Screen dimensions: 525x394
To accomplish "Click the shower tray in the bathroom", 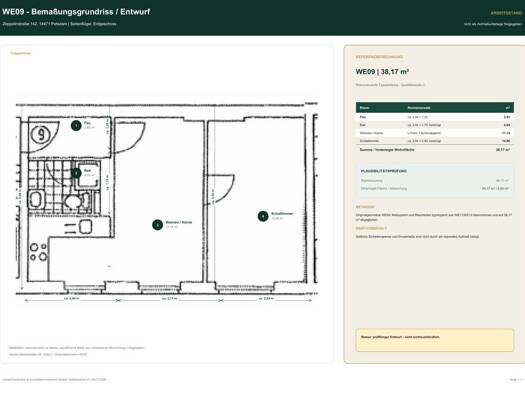I will click(x=89, y=175).
